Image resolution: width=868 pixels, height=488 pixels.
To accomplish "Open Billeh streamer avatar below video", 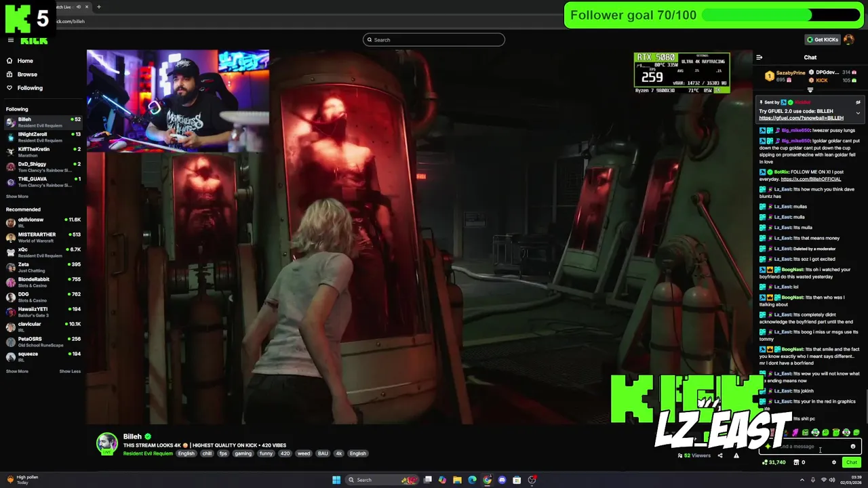I will pyautogui.click(x=106, y=443).
